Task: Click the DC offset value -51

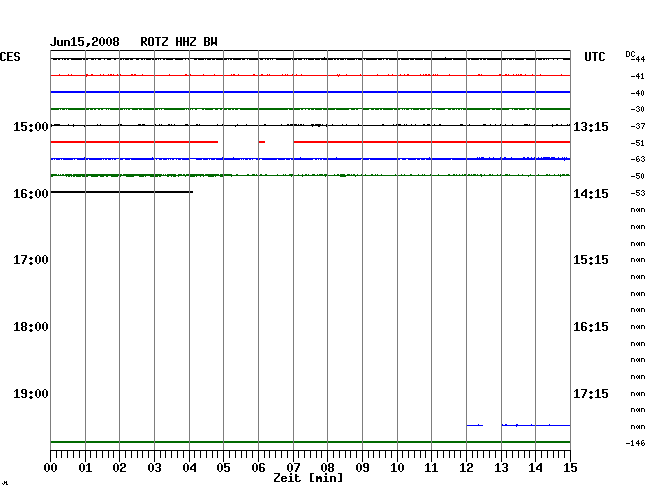Action: click(638, 143)
